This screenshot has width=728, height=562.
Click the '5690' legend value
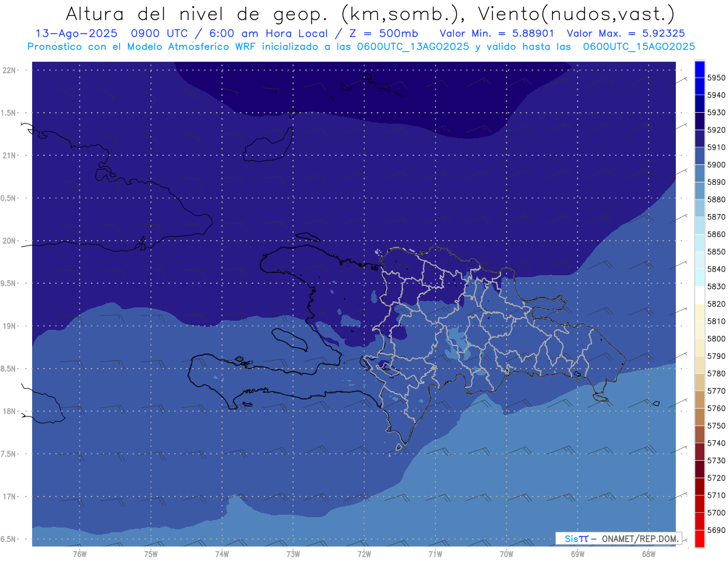(x=716, y=530)
